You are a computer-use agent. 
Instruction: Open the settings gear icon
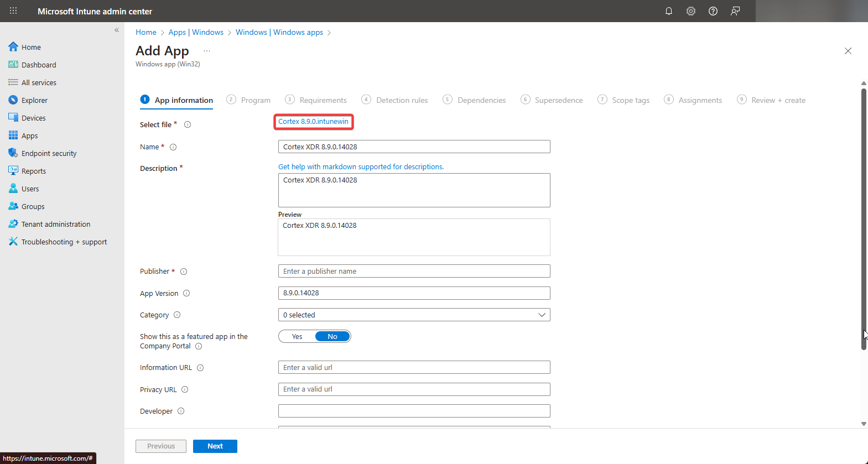click(690, 11)
